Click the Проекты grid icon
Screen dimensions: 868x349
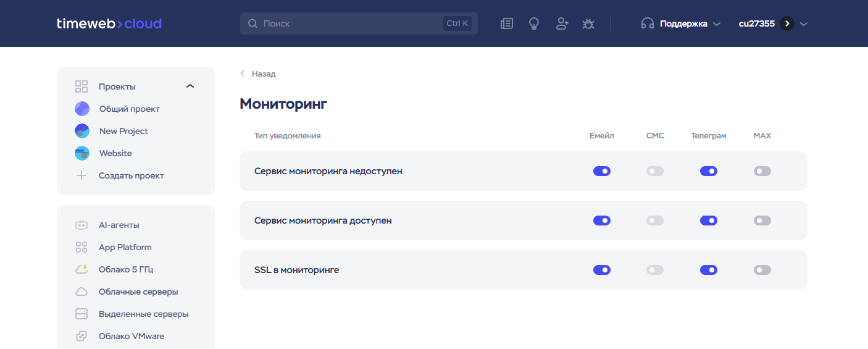(x=81, y=86)
